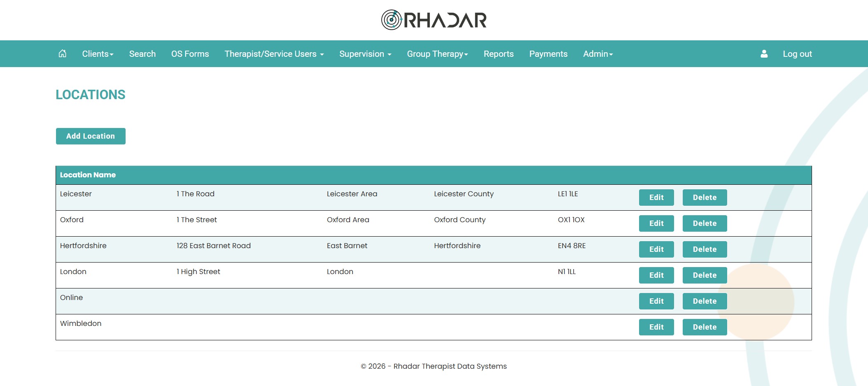Expand the Admin dropdown menu
868x386 pixels.
(598, 54)
